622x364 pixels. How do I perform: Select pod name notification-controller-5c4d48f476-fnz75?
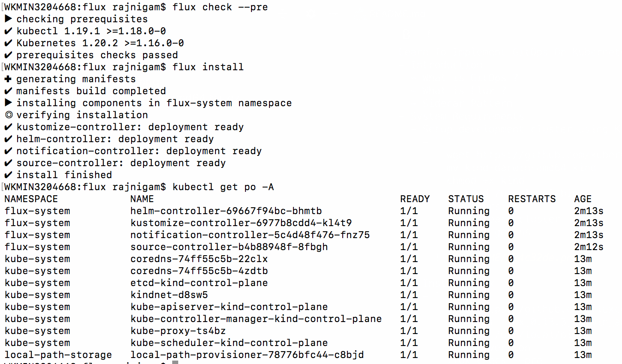[x=250, y=235]
